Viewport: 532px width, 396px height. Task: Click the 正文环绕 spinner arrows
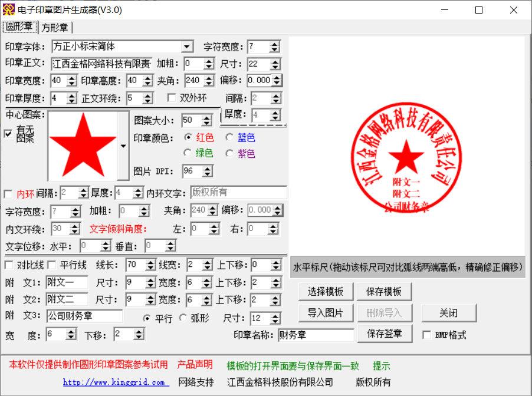pos(147,98)
